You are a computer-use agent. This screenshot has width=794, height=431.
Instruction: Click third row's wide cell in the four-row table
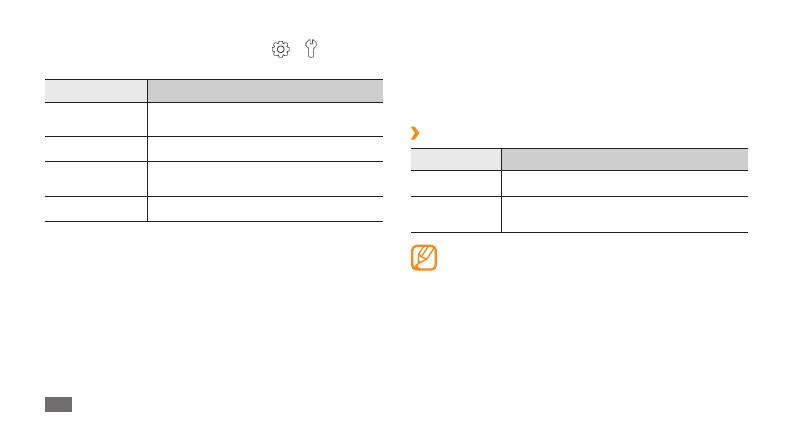(265, 178)
